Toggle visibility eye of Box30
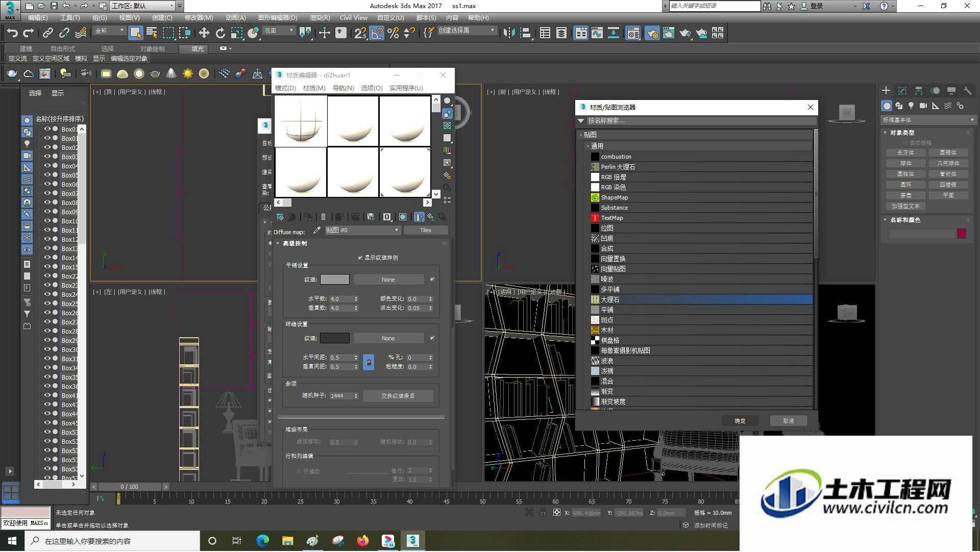Screen dimensions: 980x552 (x=47, y=349)
